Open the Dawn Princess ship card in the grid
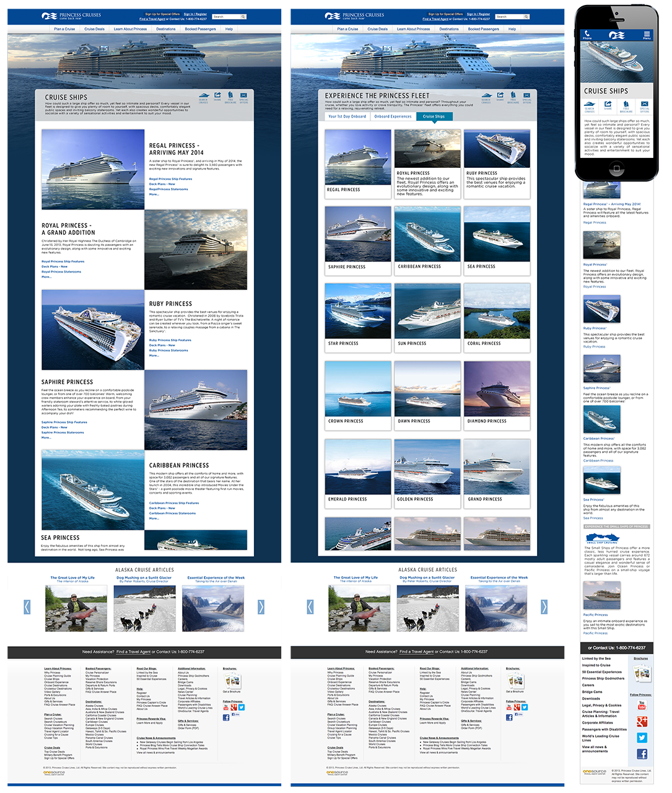672x793 pixels. (428, 396)
